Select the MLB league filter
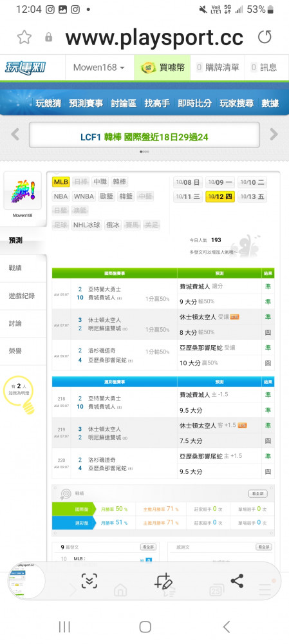Viewport: 289px width, 644px height. pos(61,182)
